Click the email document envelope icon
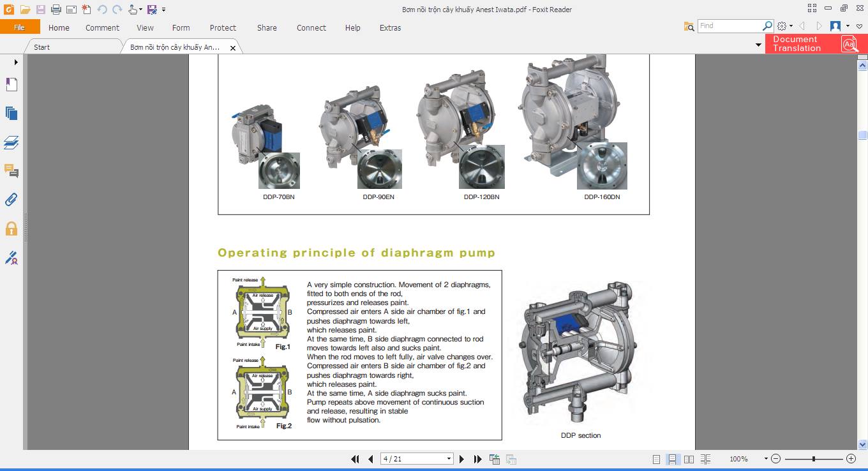The height and width of the screenshot is (471, 868). pyautogui.click(x=71, y=9)
